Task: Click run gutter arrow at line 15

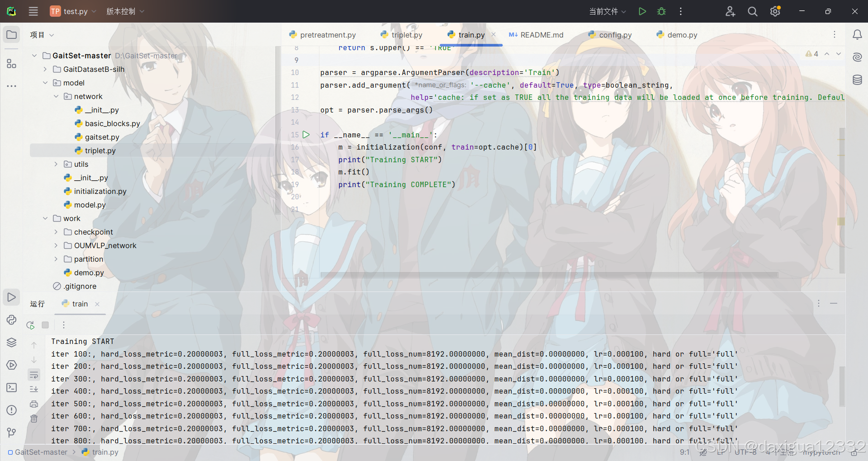Action: point(306,135)
